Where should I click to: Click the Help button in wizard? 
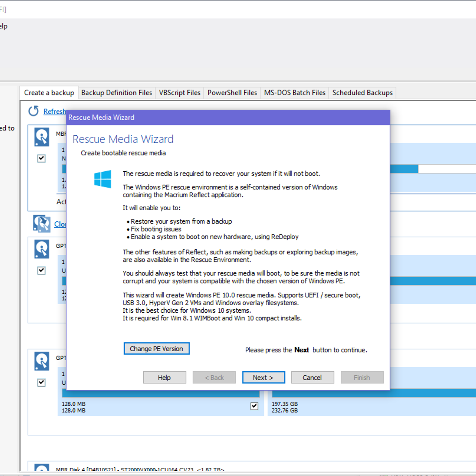pos(165,378)
